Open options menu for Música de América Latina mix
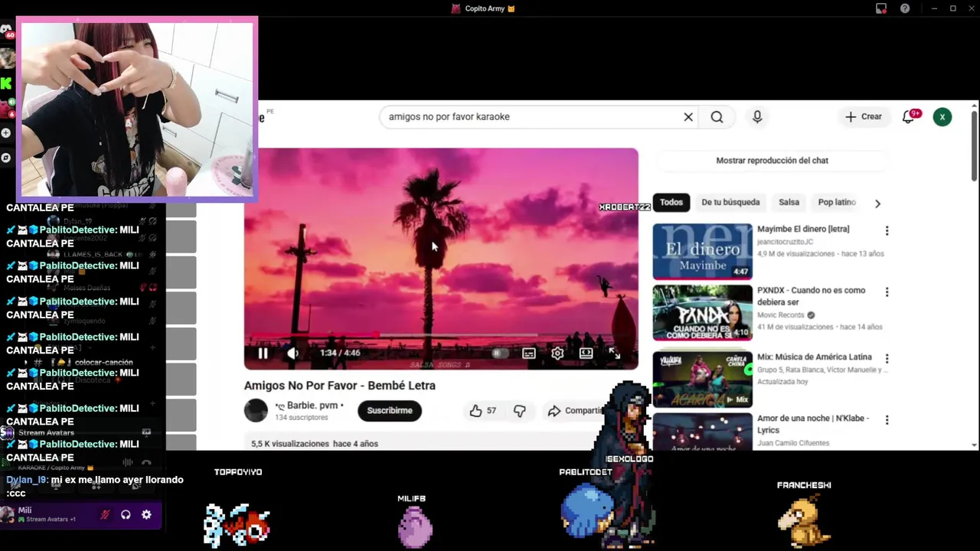The height and width of the screenshot is (551, 980). click(887, 358)
